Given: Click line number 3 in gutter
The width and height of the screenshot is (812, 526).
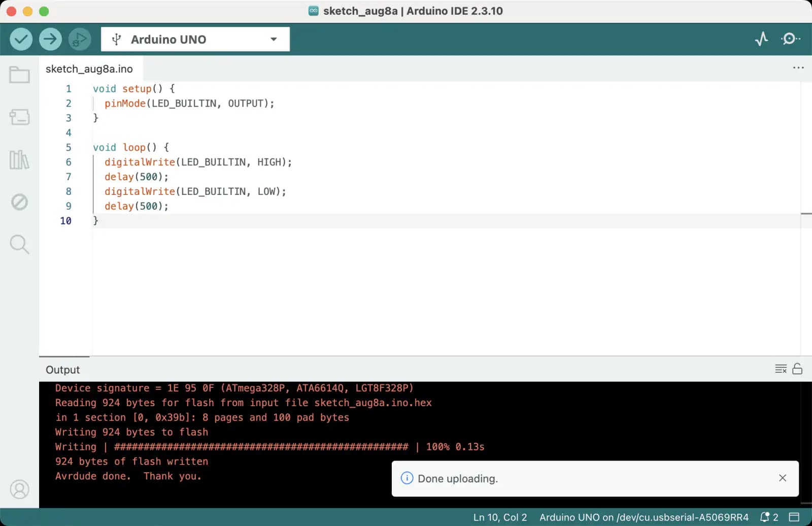Looking at the screenshot, I should point(69,118).
